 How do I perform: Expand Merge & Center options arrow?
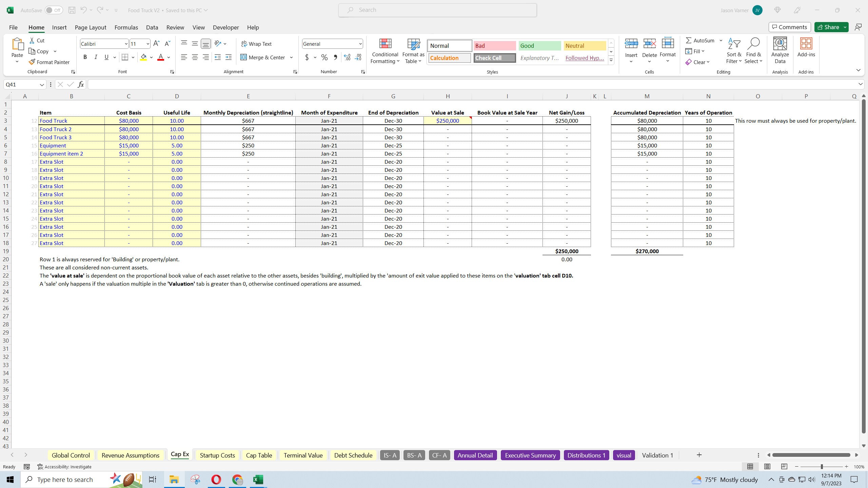tap(291, 58)
